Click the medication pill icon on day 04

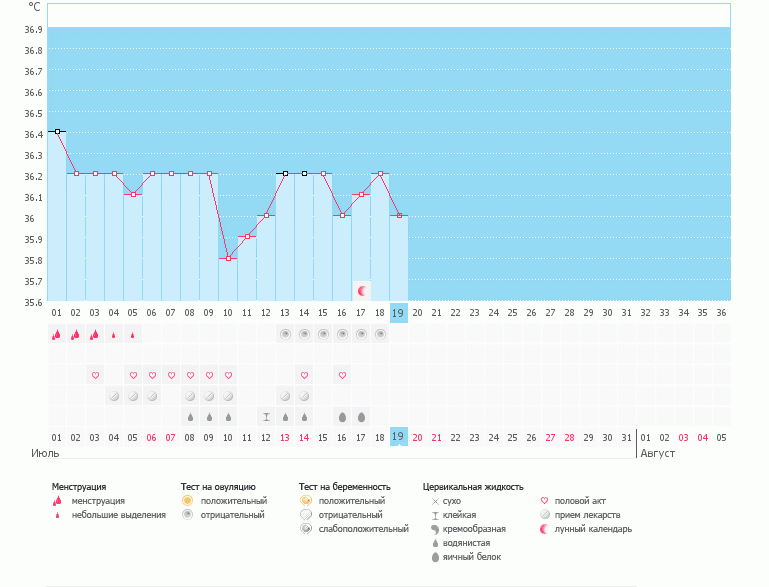click(x=114, y=396)
